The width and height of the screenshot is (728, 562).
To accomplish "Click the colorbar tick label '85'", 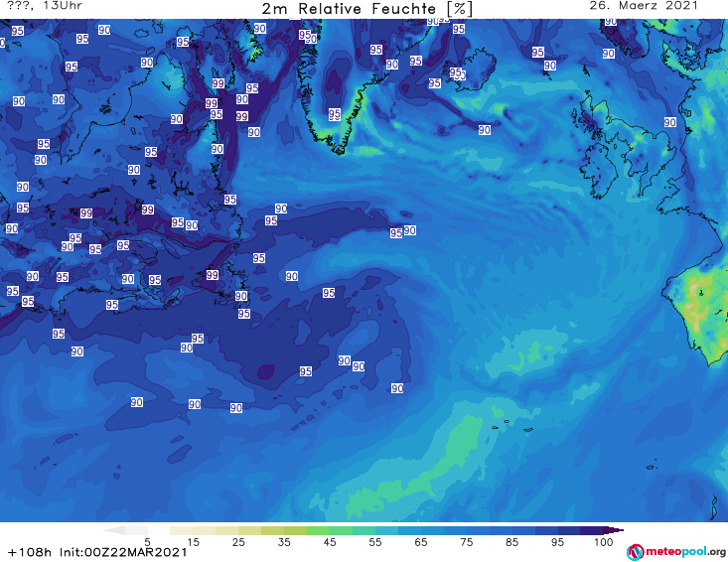I will pyautogui.click(x=511, y=541).
